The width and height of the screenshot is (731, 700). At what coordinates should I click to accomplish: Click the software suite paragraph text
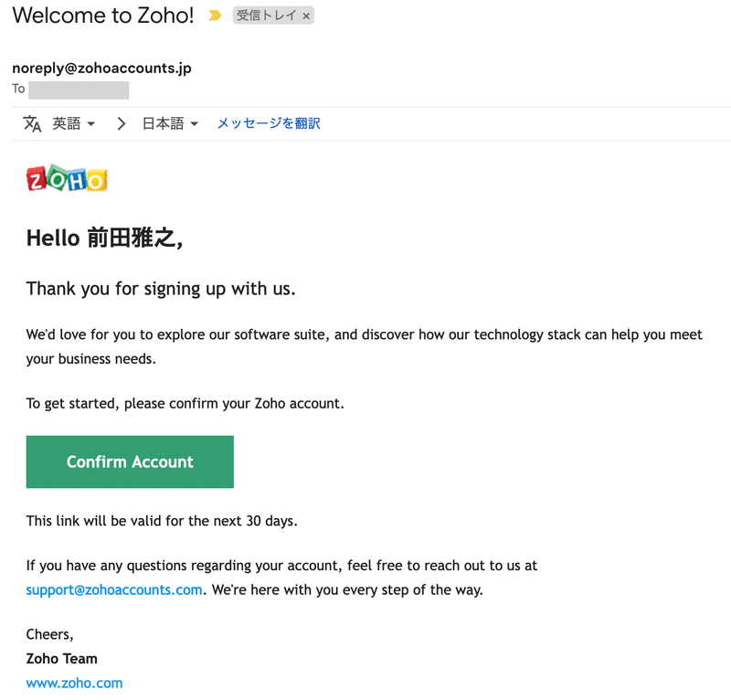pyautogui.click(x=364, y=346)
